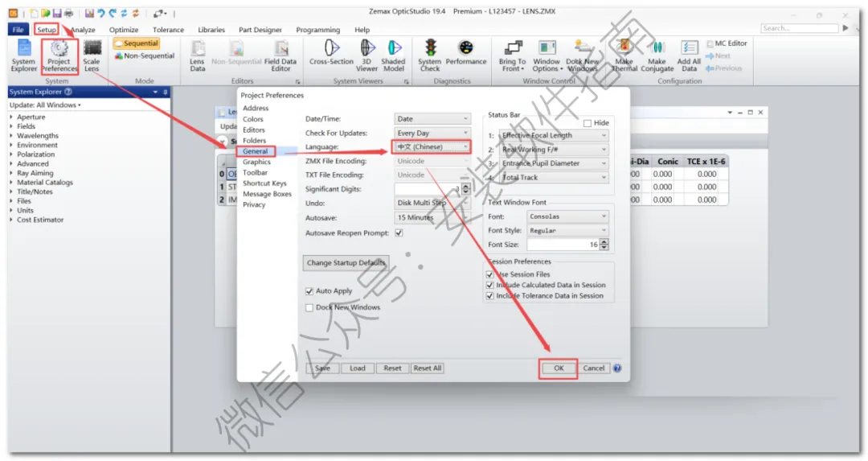The image size is (868, 461).
Task: Click the Scale Lens tool
Action: click(92, 56)
